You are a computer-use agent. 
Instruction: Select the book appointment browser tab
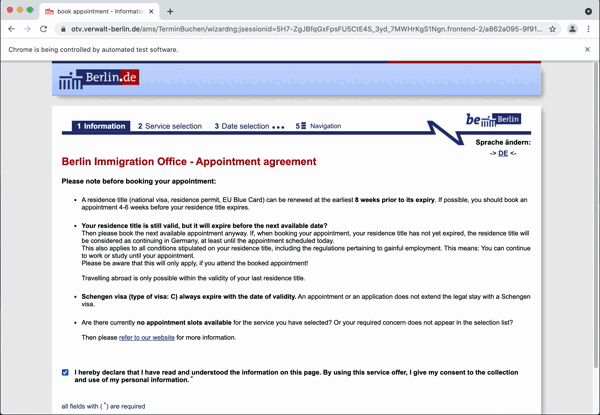pos(99,11)
